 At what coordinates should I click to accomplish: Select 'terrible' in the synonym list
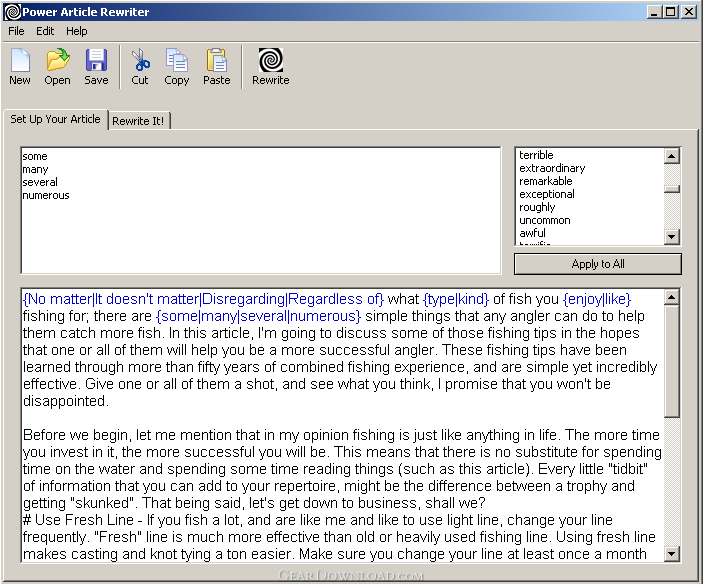536,155
